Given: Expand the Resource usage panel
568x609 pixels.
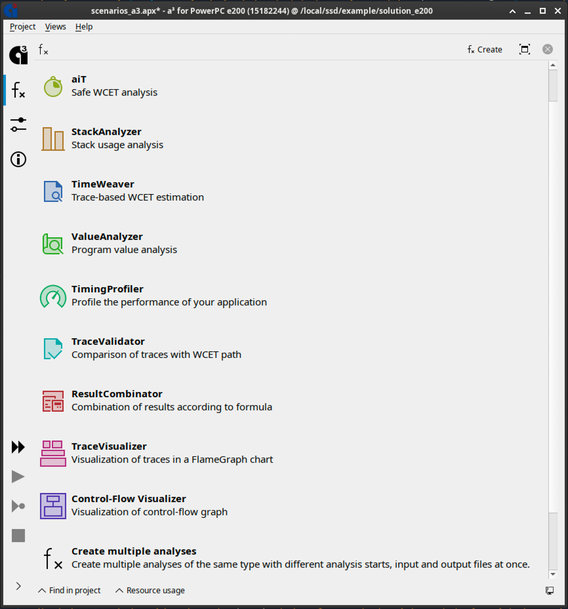Looking at the screenshot, I should [150, 590].
